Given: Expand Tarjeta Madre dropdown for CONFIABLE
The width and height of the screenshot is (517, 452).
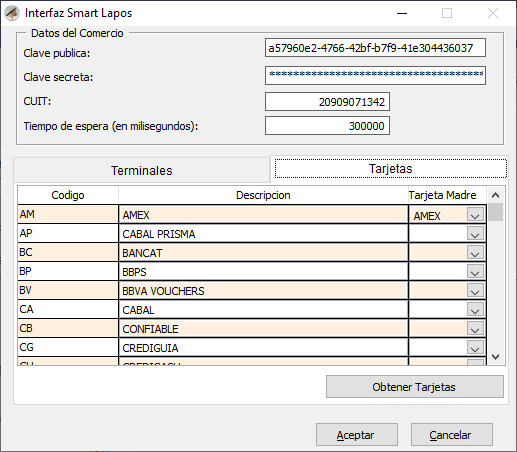Looking at the screenshot, I should pyautogui.click(x=475, y=329).
